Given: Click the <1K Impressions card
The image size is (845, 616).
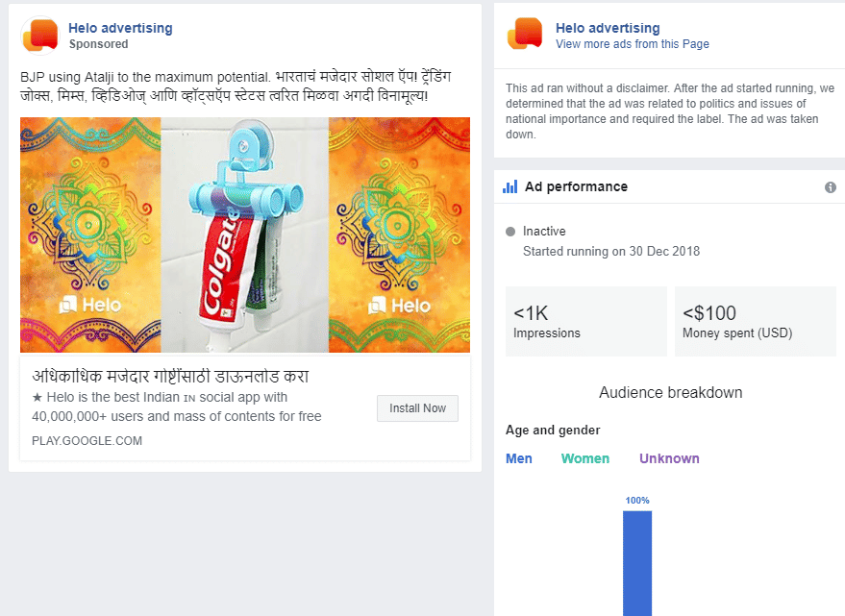Looking at the screenshot, I should [x=585, y=322].
